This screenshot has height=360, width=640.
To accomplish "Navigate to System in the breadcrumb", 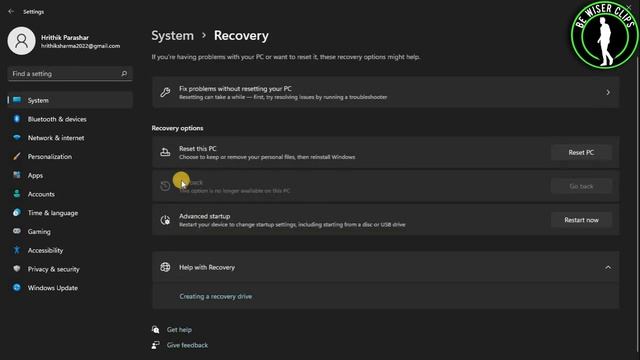I will tap(173, 36).
